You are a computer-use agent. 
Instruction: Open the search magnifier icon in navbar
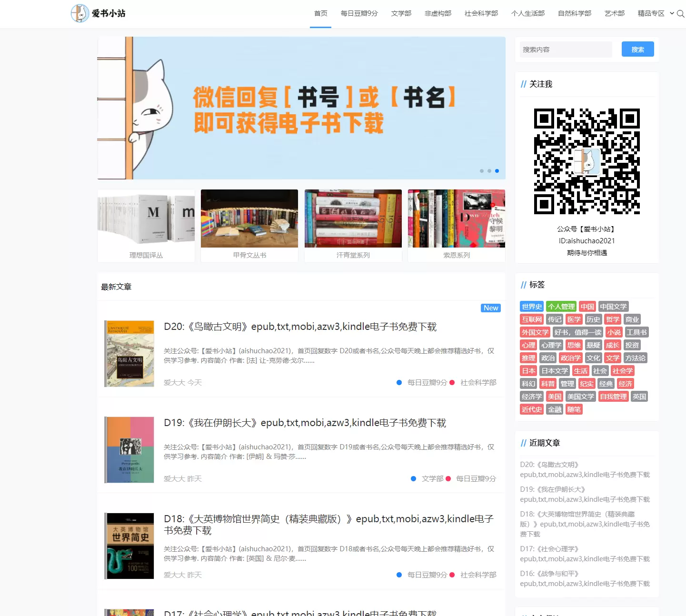click(681, 14)
